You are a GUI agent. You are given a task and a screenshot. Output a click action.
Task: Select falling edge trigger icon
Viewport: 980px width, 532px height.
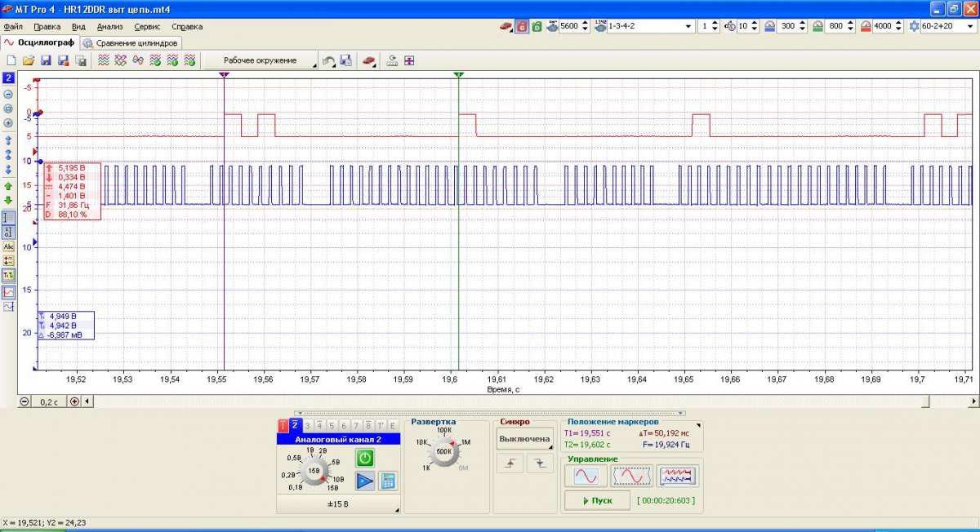[538, 463]
